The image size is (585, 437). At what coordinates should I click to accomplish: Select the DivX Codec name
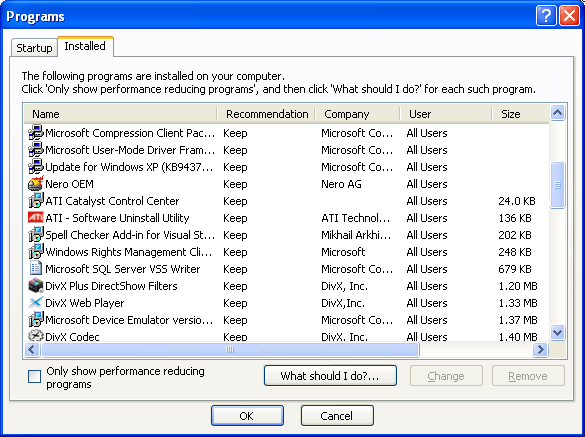tap(72, 336)
